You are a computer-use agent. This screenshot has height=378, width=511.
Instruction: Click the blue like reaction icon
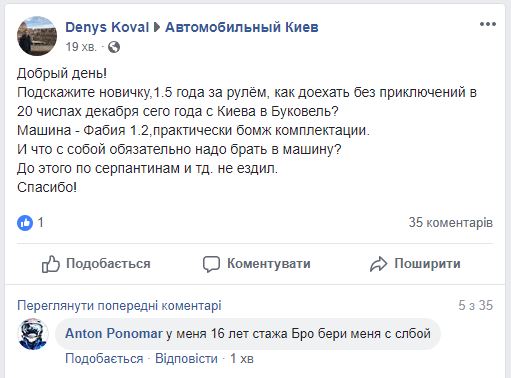(x=25, y=223)
